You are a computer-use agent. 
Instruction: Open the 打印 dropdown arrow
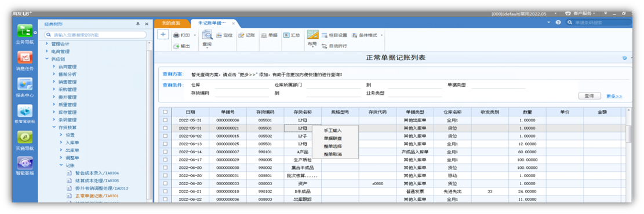click(195, 35)
